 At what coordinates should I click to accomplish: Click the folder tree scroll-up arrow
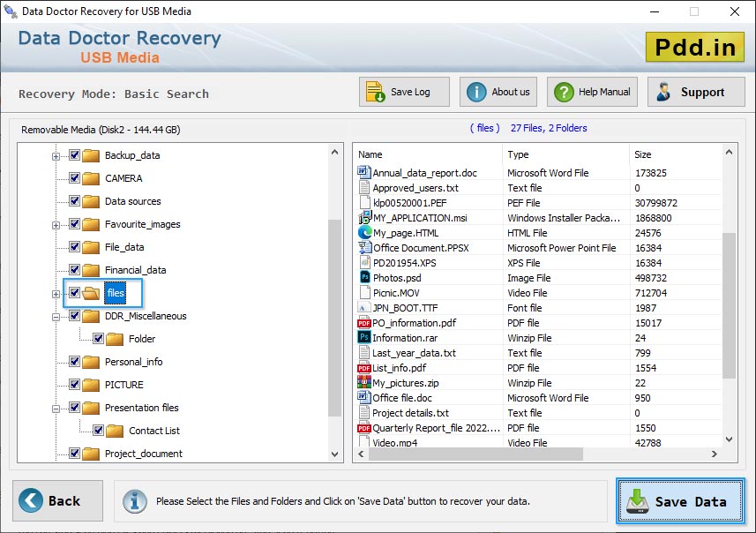point(335,152)
